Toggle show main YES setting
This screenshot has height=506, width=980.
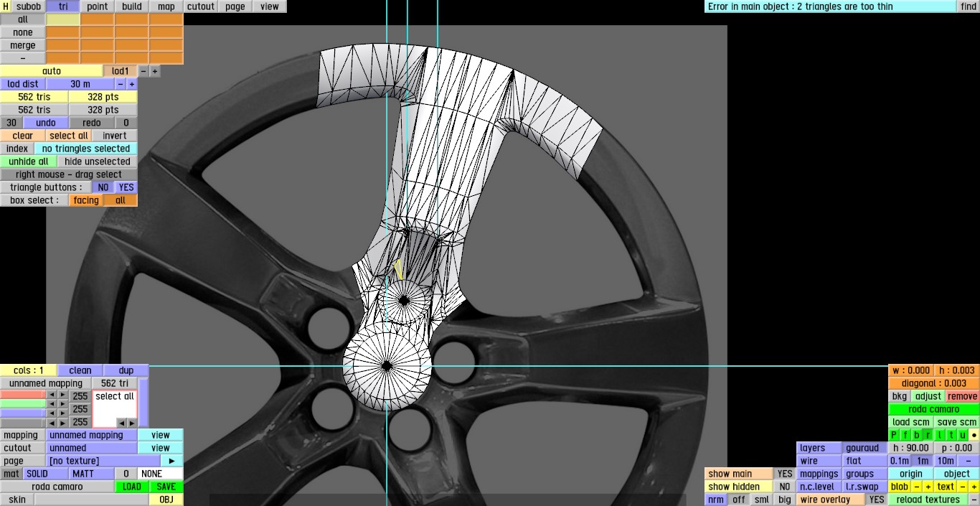(x=785, y=474)
